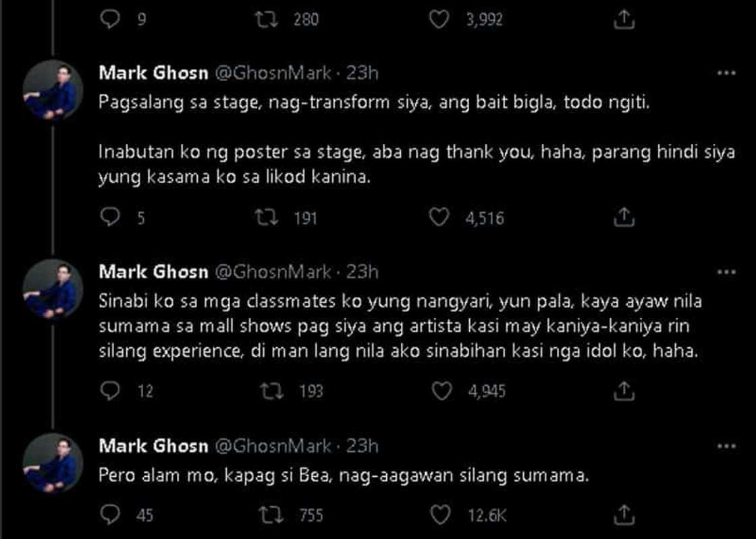Viewport: 756px width, 539px height.
Task: Open Mark Ghosn profile from the first full tweet
Action: [x=153, y=73]
